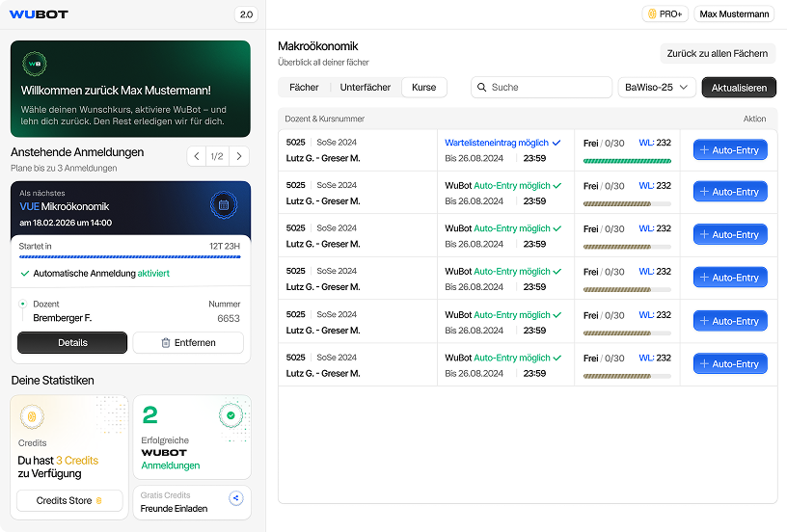Go back via Zurück zu allen Fächern
Screen dimensions: 787x532
click(x=718, y=54)
